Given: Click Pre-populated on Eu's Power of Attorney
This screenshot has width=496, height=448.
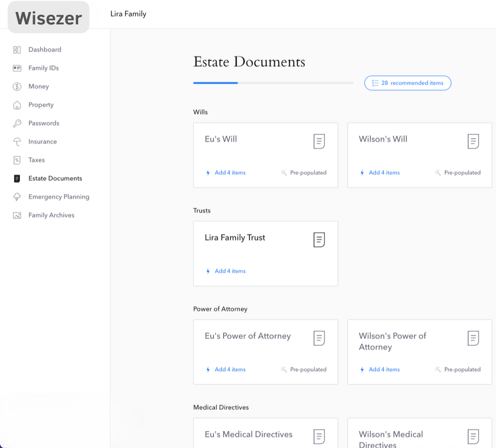Looking at the screenshot, I should click(308, 369).
